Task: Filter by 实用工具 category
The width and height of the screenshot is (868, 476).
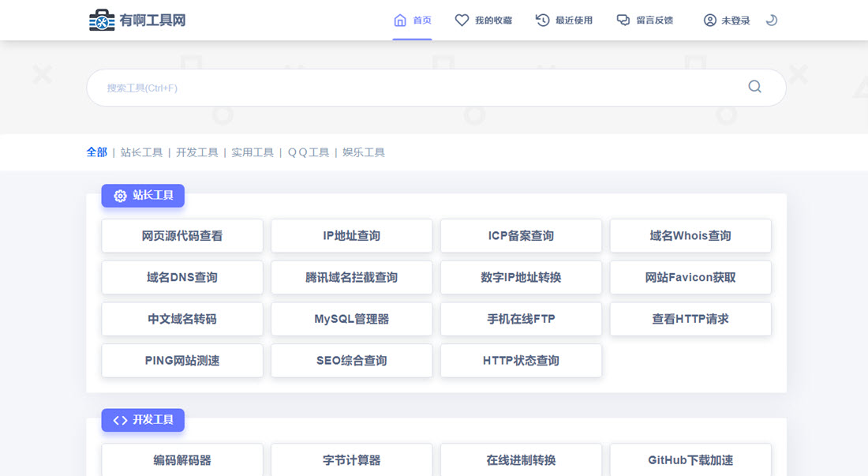Action: (x=253, y=152)
